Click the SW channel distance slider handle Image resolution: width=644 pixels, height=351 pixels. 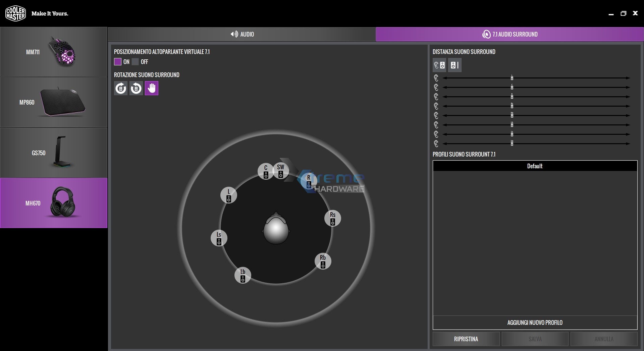[512, 143]
